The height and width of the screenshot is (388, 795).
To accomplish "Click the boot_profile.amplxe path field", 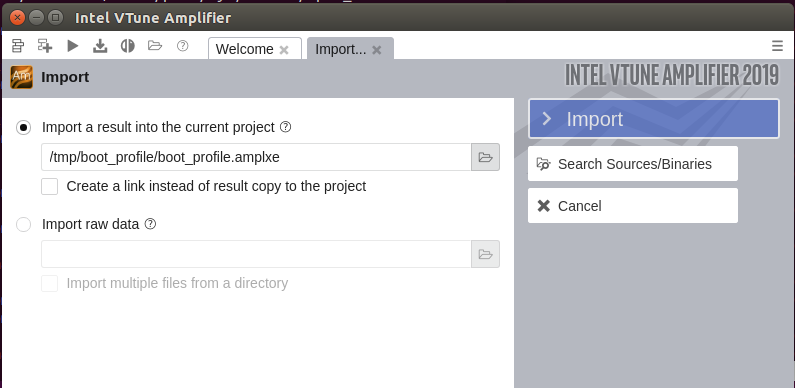I will [257, 157].
